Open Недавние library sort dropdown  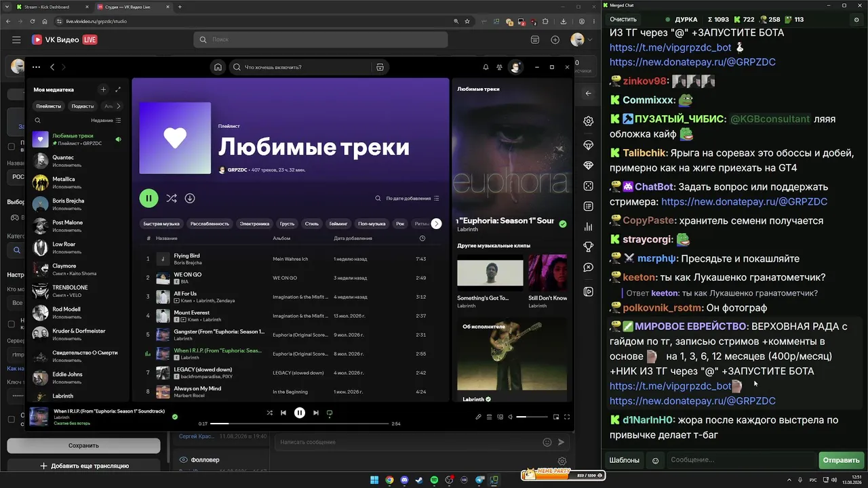[106, 120]
